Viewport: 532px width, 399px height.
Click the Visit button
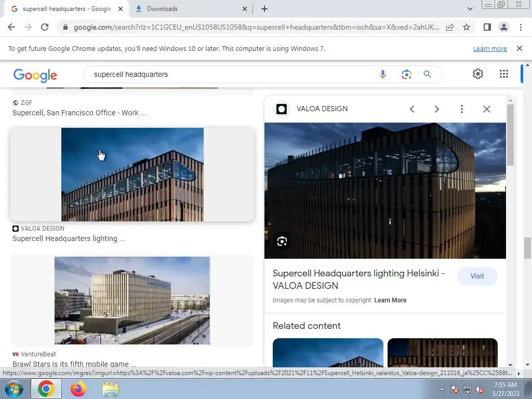[x=477, y=276]
